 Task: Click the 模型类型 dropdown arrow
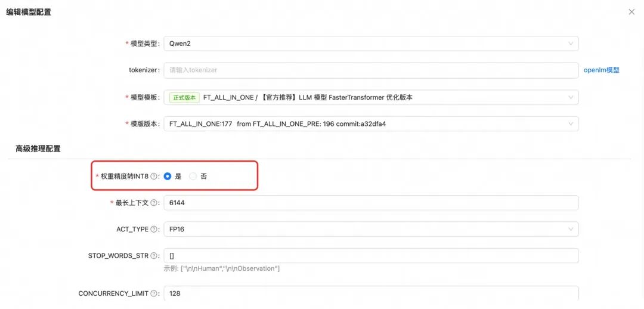[571, 44]
